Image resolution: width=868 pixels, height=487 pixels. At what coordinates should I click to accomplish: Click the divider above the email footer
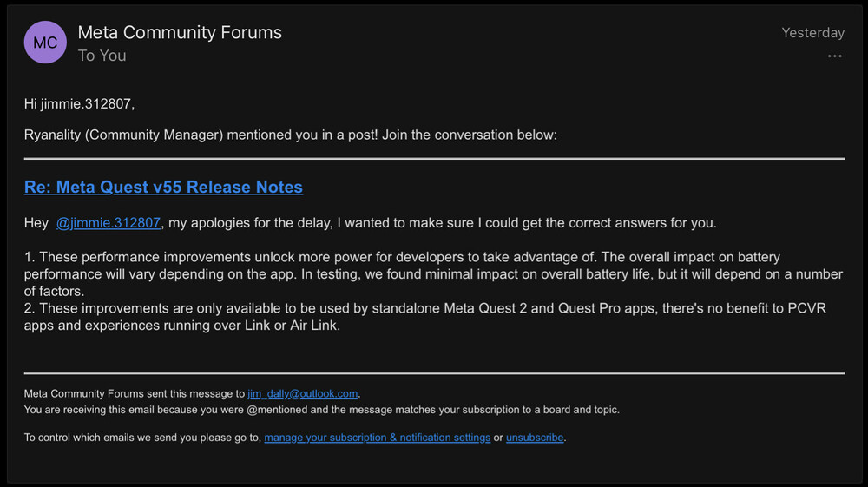click(x=434, y=373)
